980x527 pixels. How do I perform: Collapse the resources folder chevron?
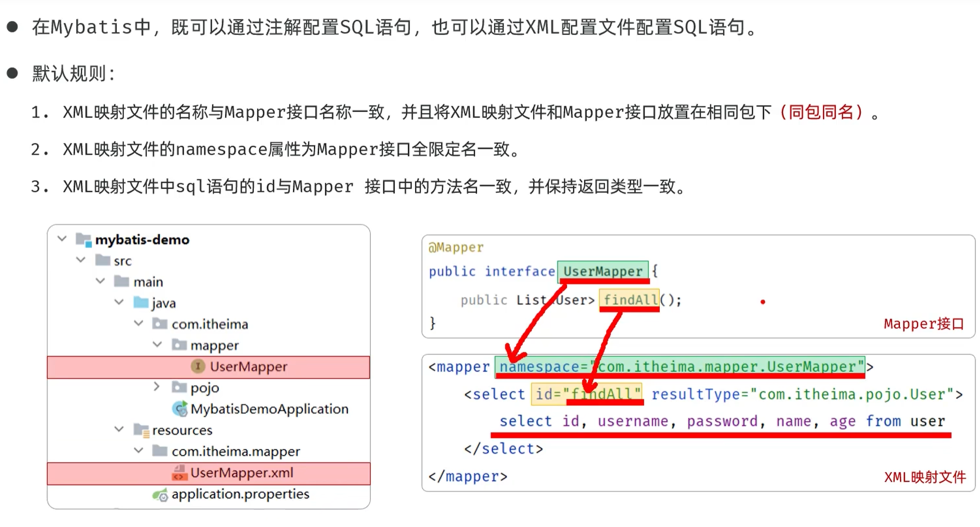coord(119,429)
